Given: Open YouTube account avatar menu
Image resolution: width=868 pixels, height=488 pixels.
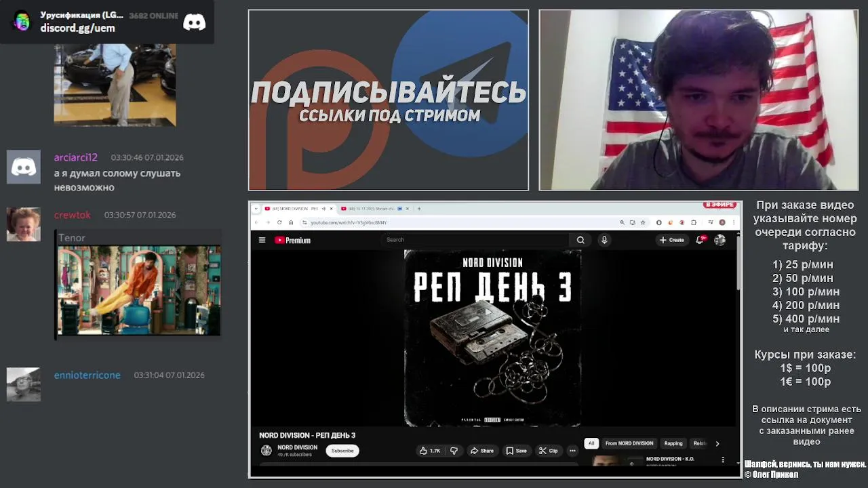Looking at the screenshot, I should click(719, 240).
